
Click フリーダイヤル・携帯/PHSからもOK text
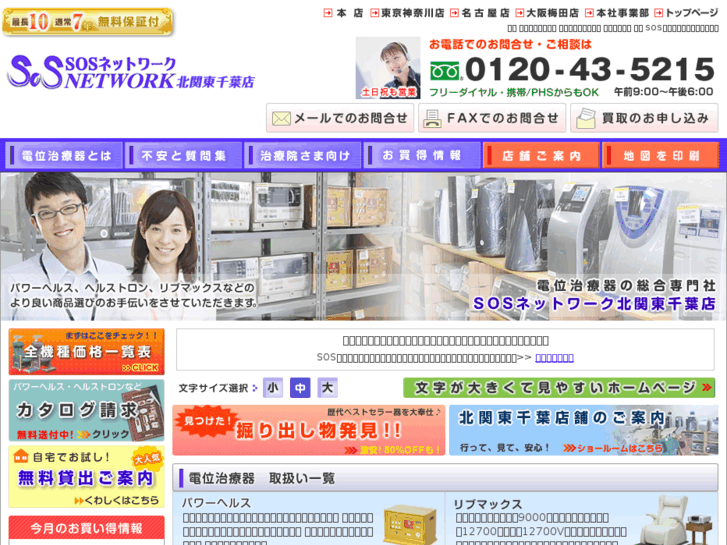click(x=514, y=92)
